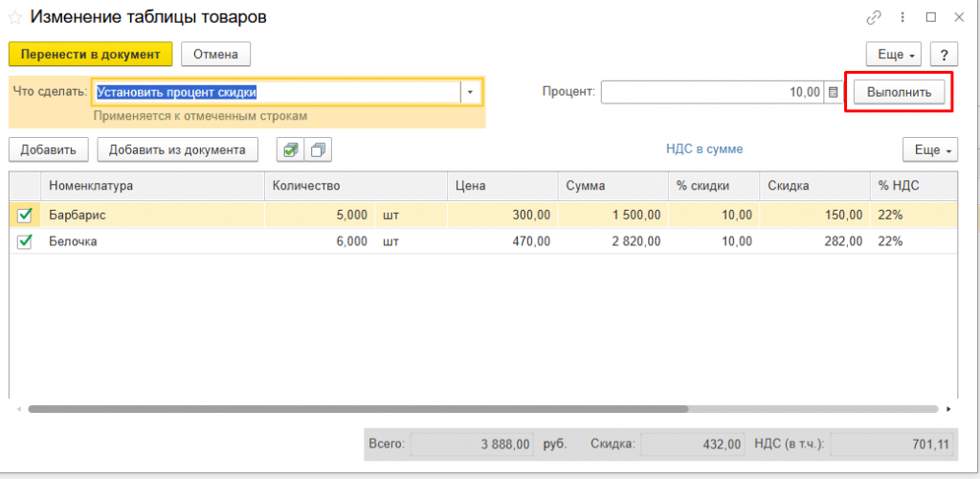The height and width of the screenshot is (479, 980).
Task: Open the table's Еще dropdown menu
Action: click(930, 150)
